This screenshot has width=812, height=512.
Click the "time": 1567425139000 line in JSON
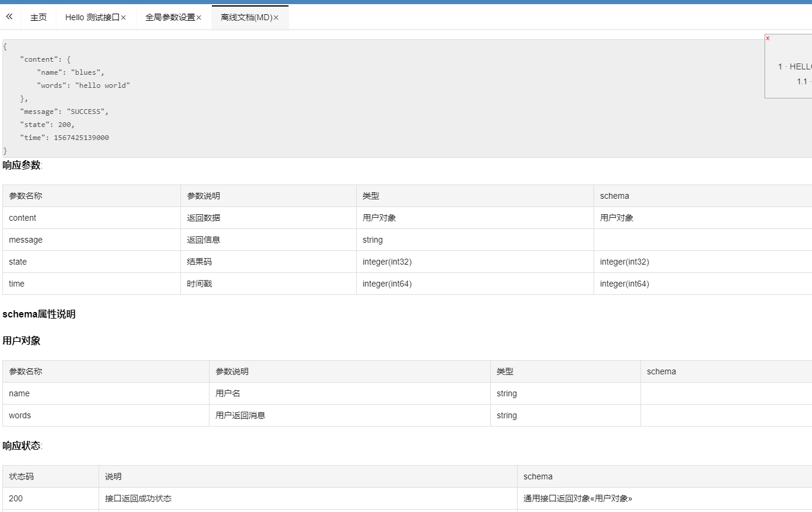pyautogui.click(x=64, y=138)
